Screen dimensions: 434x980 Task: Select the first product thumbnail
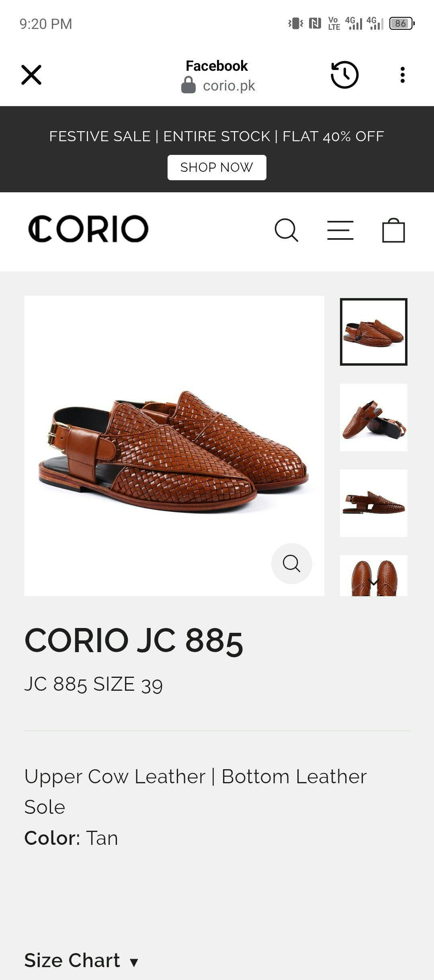pyautogui.click(x=374, y=332)
